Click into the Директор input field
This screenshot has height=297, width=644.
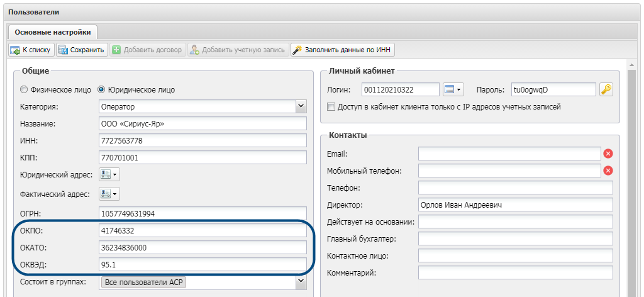coord(516,205)
